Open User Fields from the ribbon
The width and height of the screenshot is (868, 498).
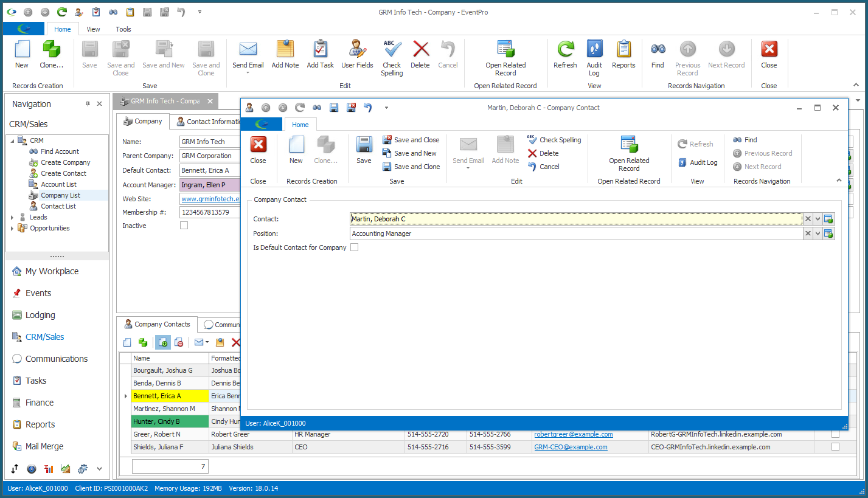click(357, 55)
